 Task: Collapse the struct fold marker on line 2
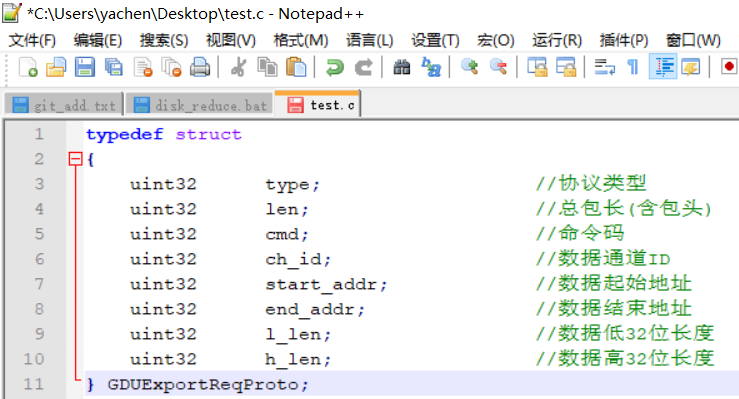coord(75,159)
